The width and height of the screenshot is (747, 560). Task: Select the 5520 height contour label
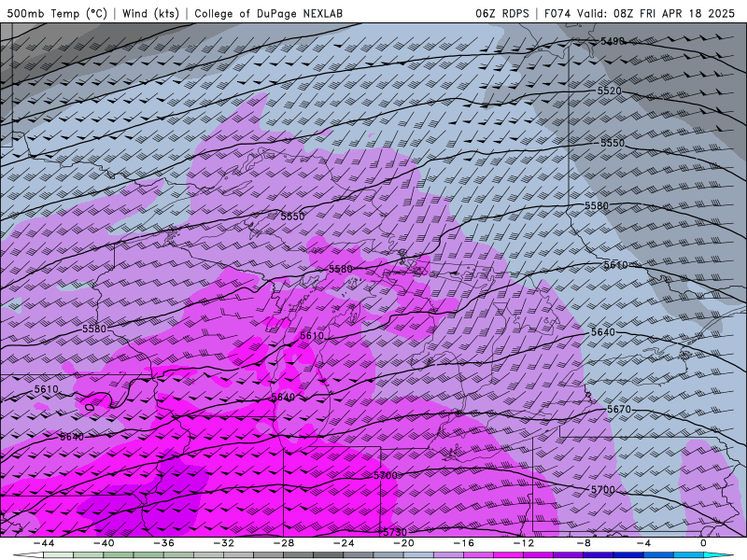click(610, 91)
